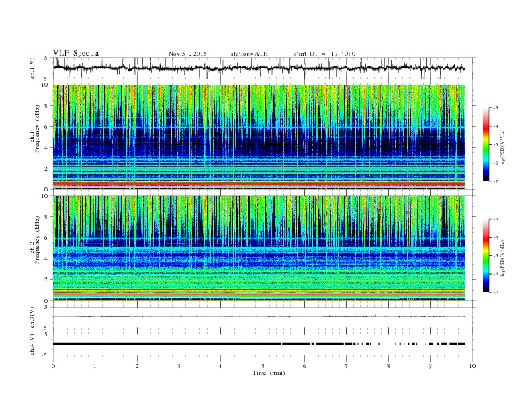The image size is (532, 411).
Task: Click the '5' tick on ch.1(V) axis
Action: [x=46, y=58]
